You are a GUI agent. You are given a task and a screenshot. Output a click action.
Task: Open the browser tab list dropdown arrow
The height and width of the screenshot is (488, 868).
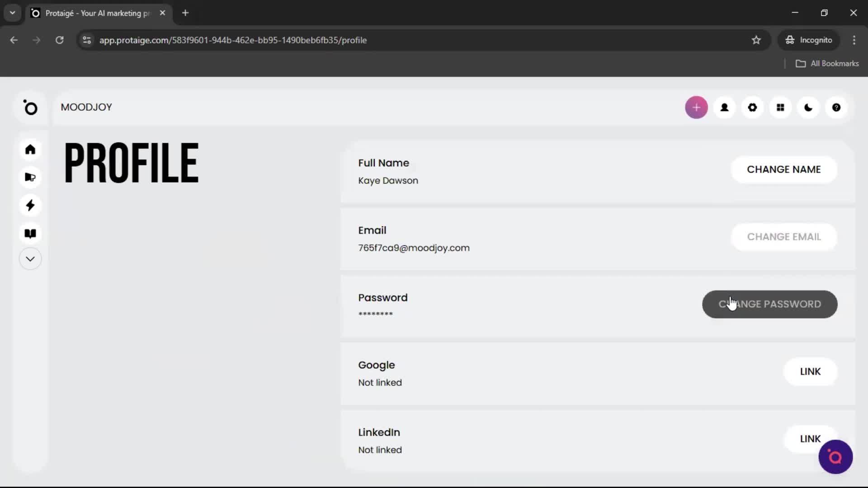(12, 13)
